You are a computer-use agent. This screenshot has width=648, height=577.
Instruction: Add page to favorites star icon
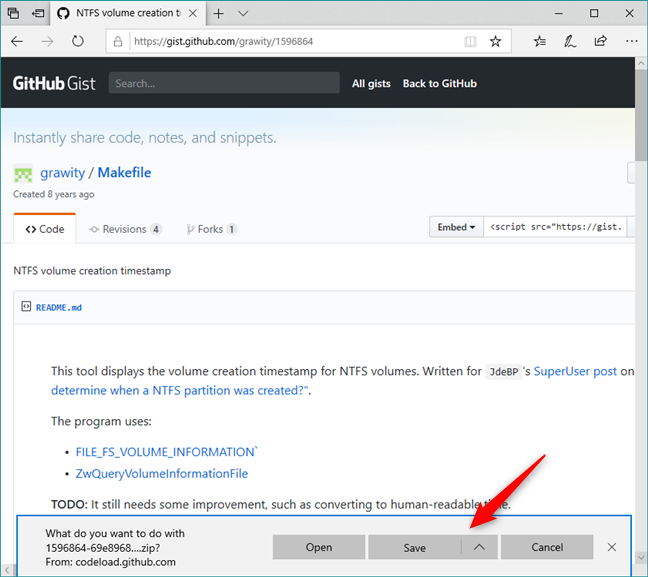click(495, 41)
